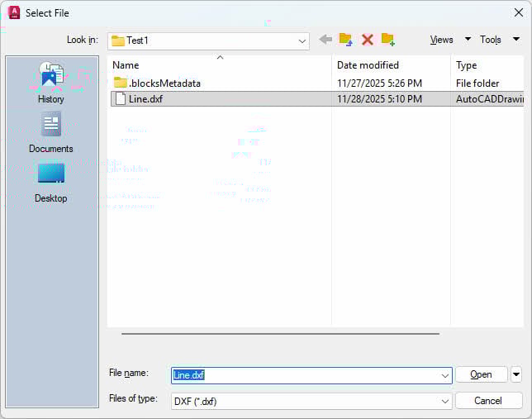Open the Views menu
The width and height of the screenshot is (532, 419).
[x=441, y=40]
